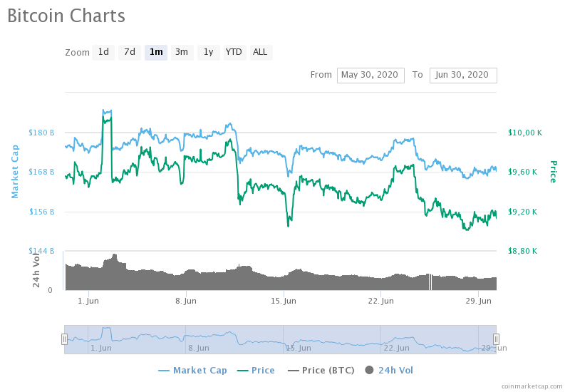
Task: Toggle the Market Cap series in legend
Action: (x=192, y=371)
